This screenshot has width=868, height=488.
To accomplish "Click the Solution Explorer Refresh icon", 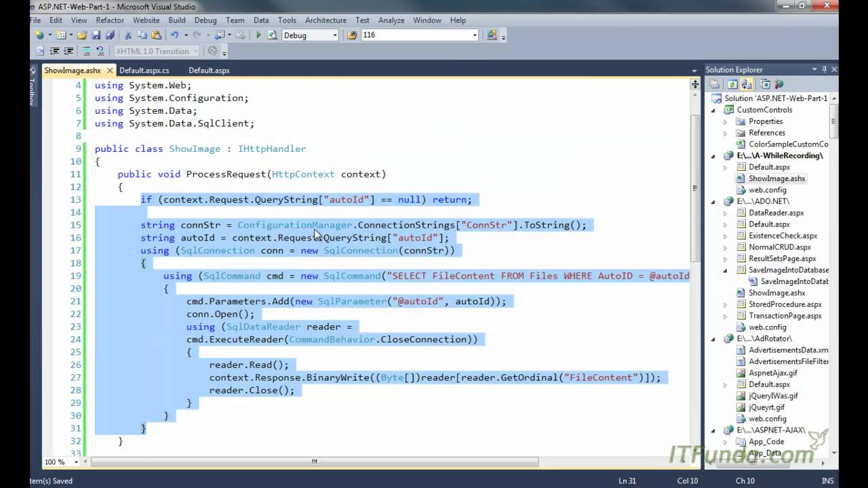I will point(732,84).
